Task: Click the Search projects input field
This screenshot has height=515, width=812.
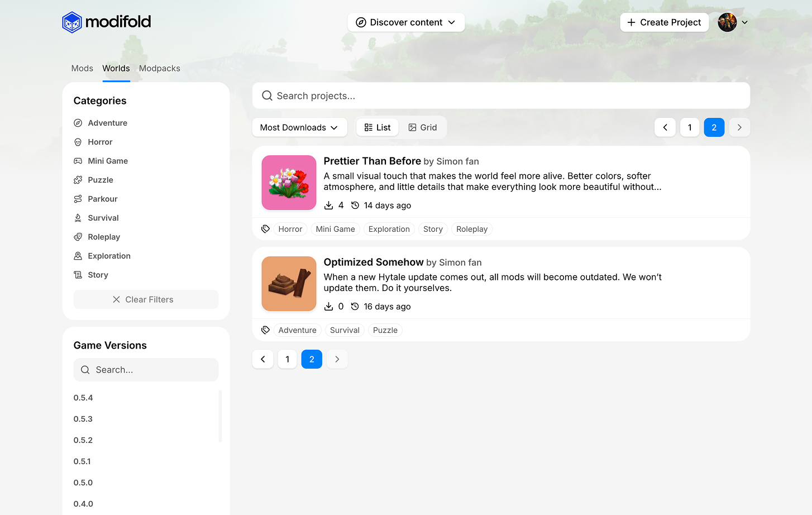Action: click(501, 96)
